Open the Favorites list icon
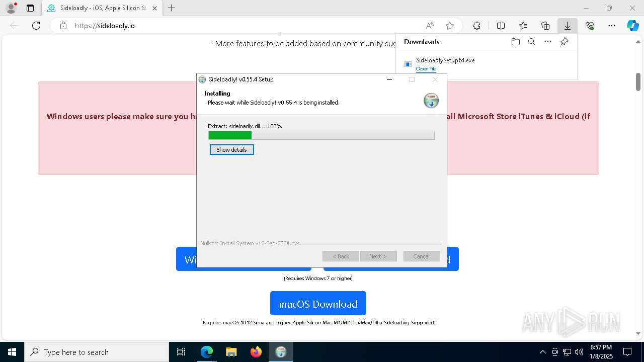 pos(523,26)
